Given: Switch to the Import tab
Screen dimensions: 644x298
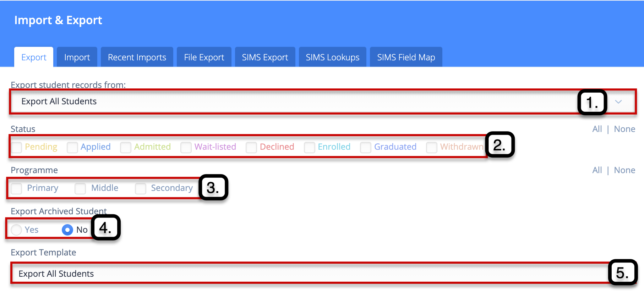Looking at the screenshot, I should [77, 57].
